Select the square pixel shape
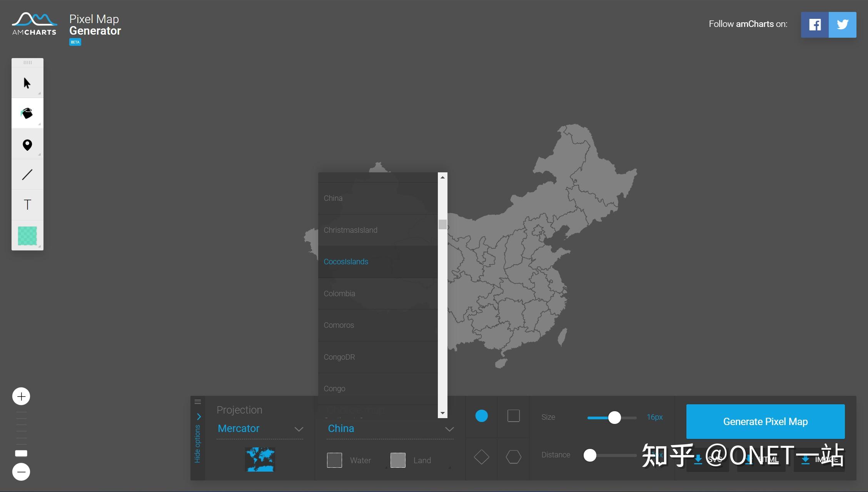This screenshot has height=492, width=868. coord(514,416)
